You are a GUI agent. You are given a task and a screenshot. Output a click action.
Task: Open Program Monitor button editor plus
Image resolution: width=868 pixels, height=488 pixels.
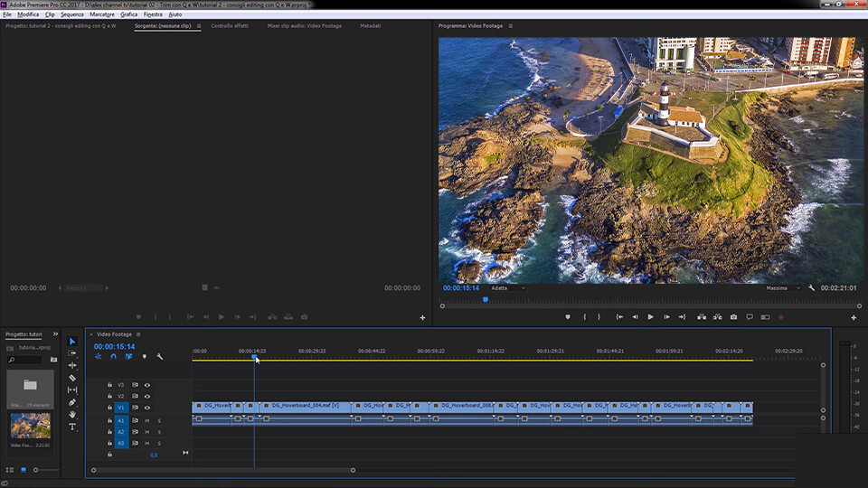[x=854, y=317]
